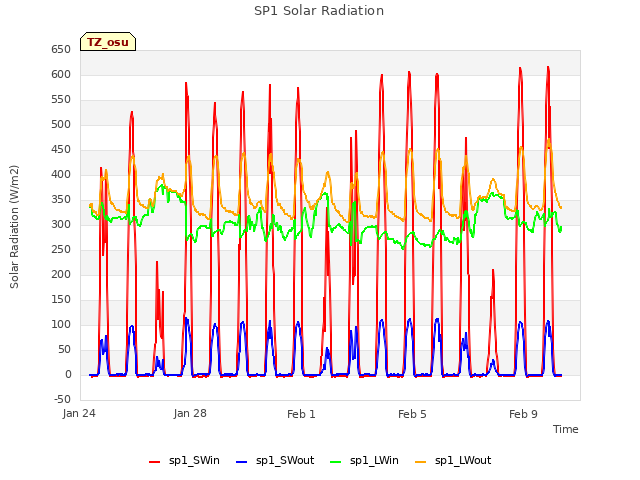Click the 0 y-axis tick label
The width and height of the screenshot is (640, 480).
(68, 374)
